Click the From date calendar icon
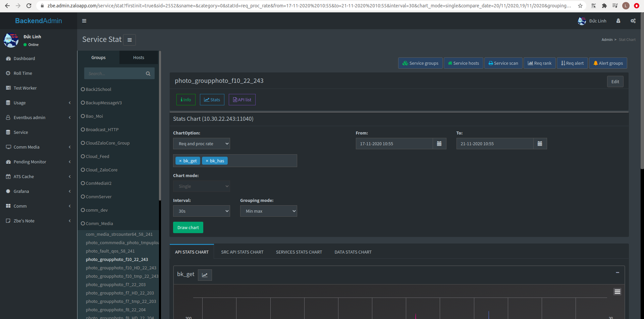This screenshot has height=319, width=644. 439,144
